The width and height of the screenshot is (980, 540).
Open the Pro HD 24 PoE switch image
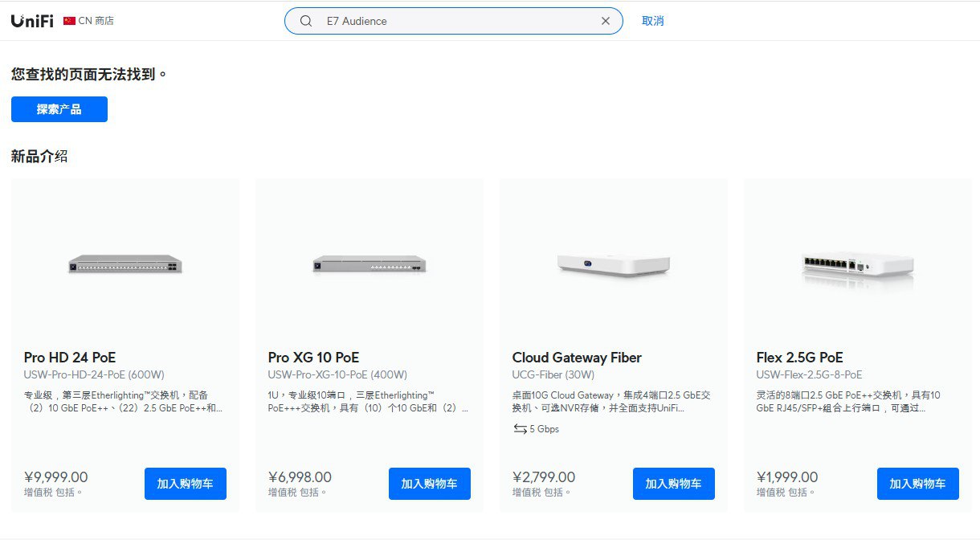(125, 264)
